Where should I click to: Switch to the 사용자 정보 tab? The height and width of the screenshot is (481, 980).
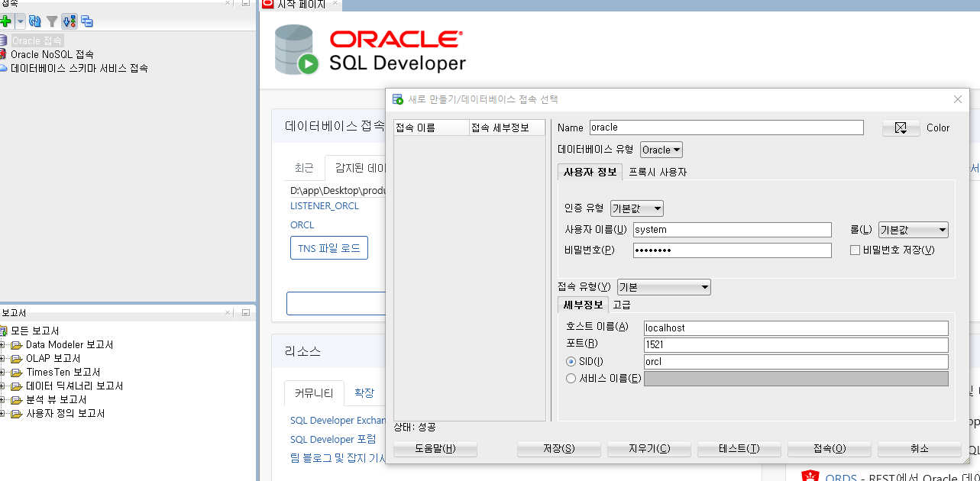click(590, 172)
